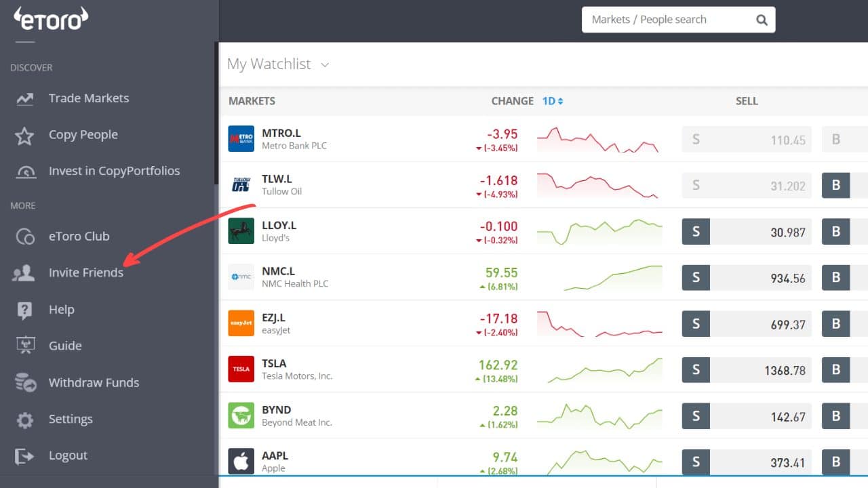
Task: Click the Logout icon
Action: tap(24, 455)
